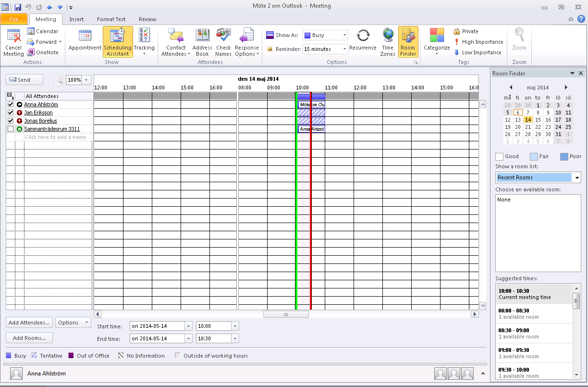
Task: Click the zoom magnifier beside 100%
Action: (x=59, y=80)
